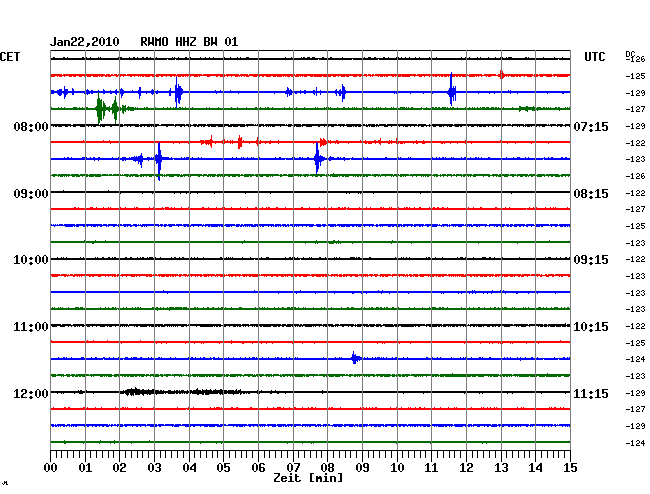Click the DC value on the 11:15 row
This screenshot has height=494, width=650.
(x=635, y=393)
